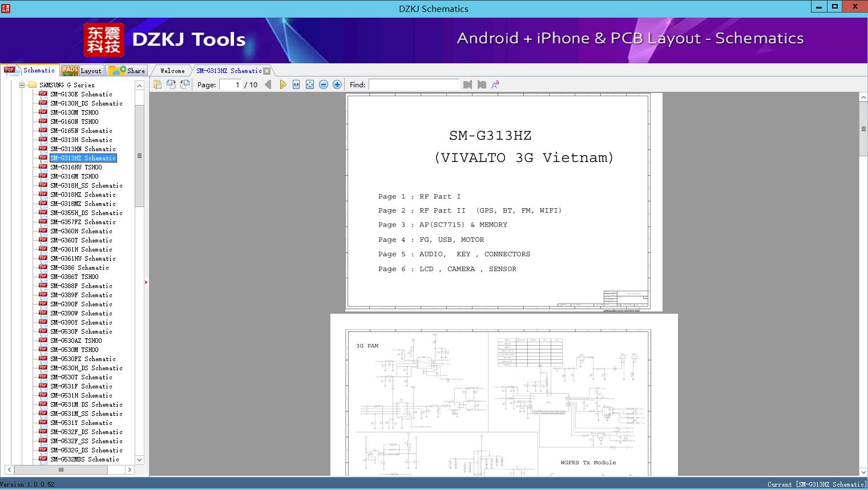Select SM-G130M TSHOO item
Viewport: 868px width, 490px height.
tap(74, 112)
